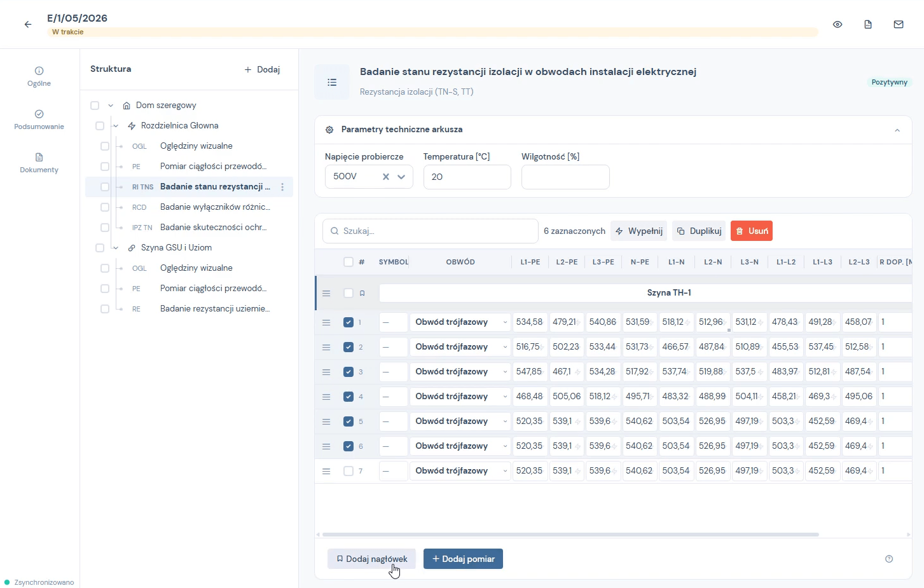The height and width of the screenshot is (588, 924).
Task: Uncheck the checkbox of row 3
Action: pyautogui.click(x=348, y=372)
